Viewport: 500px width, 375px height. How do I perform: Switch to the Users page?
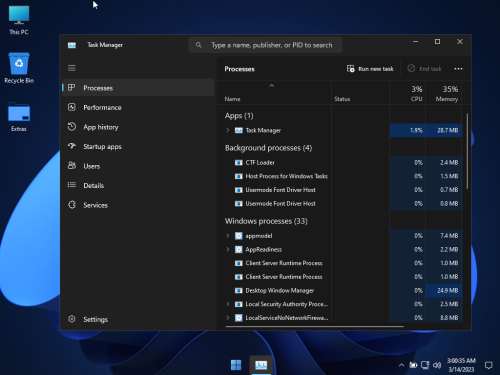(138, 166)
